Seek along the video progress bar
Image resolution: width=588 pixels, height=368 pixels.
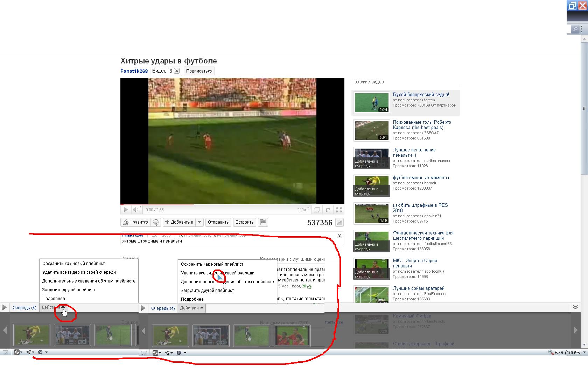[x=232, y=204]
